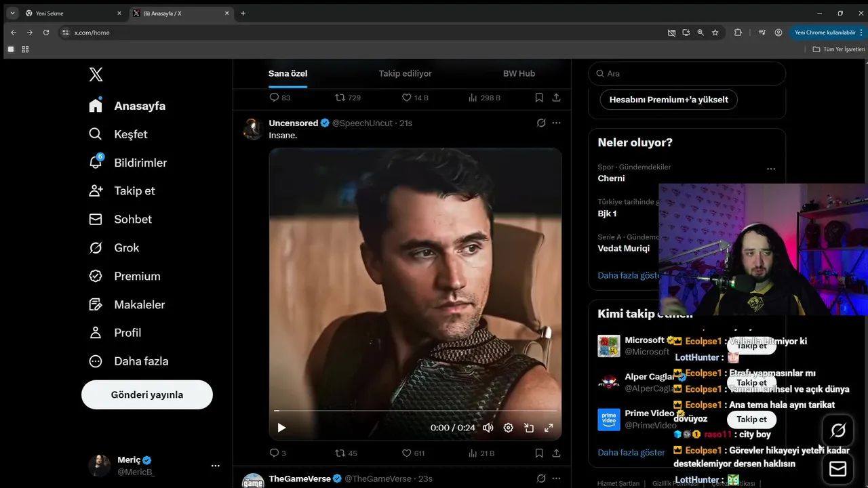Viewport: 868px width, 488px height.
Task: Expand Daha fazla menu
Action: (129, 361)
